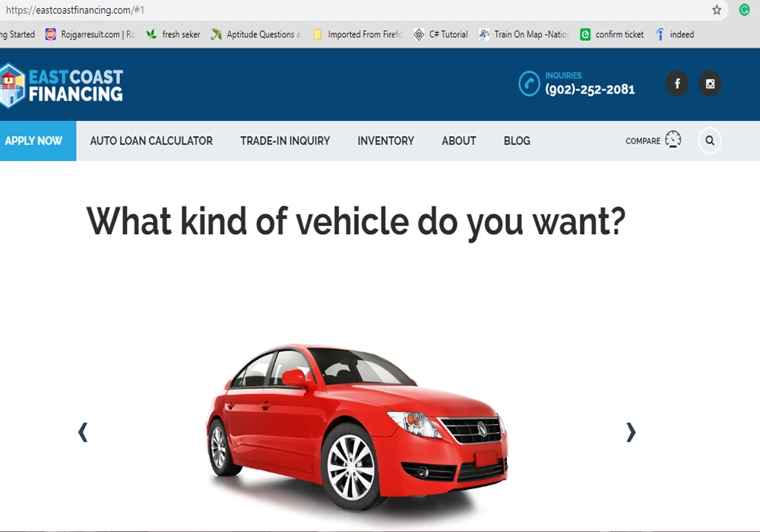Click the search magnifier icon
760x532 pixels.
pyautogui.click(x=710, y=141)
